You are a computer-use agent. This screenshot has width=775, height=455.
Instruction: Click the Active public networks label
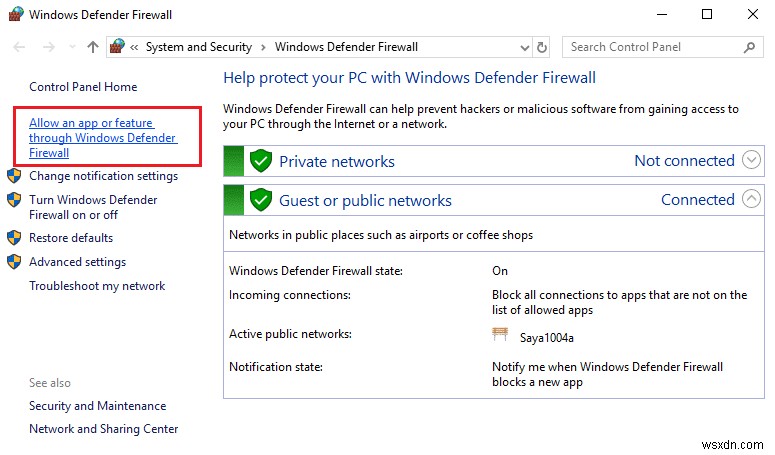click(x=290, y=334)
